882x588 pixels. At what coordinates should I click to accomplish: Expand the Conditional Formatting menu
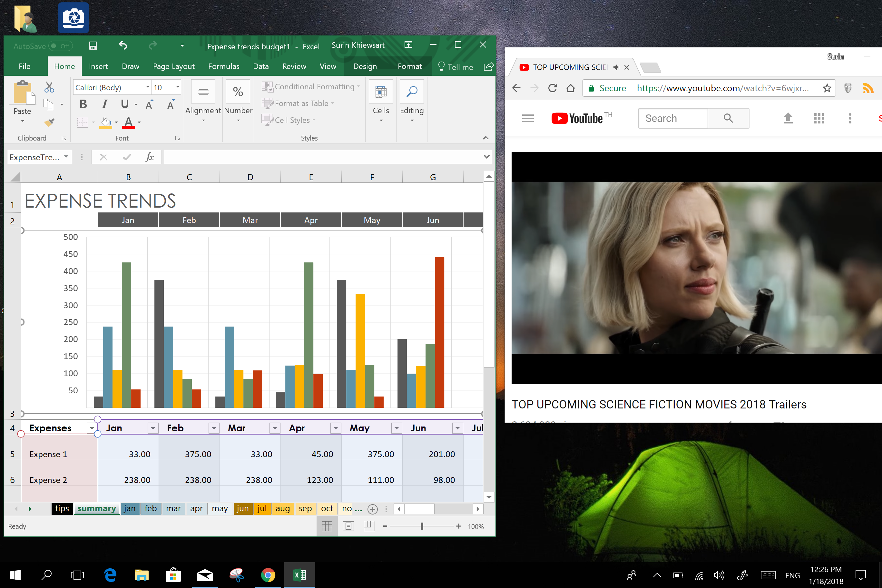pyautogui.click(x=311, y=87)
